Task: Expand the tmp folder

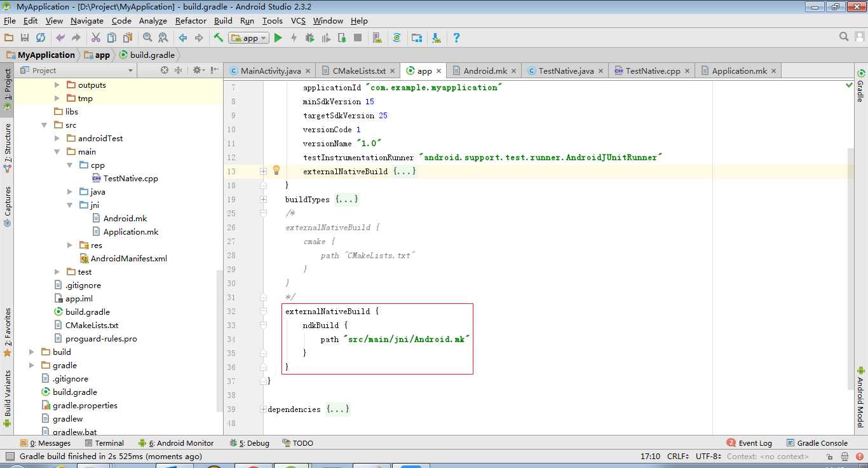Action: point(57,98)
